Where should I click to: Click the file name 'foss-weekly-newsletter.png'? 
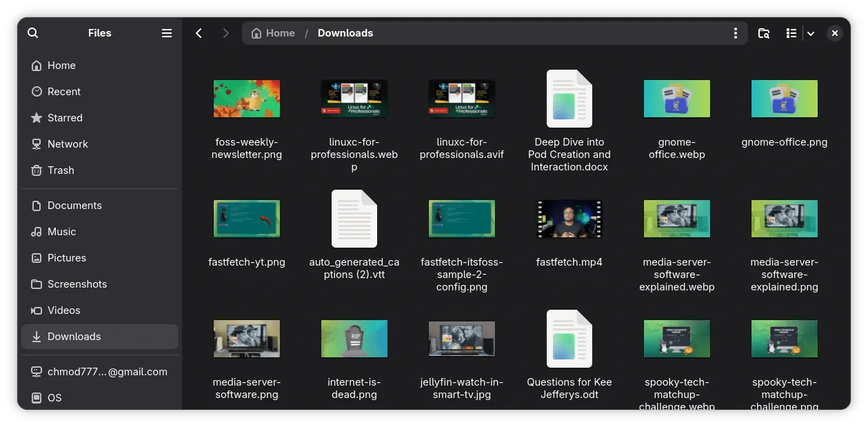coord(247,148)
